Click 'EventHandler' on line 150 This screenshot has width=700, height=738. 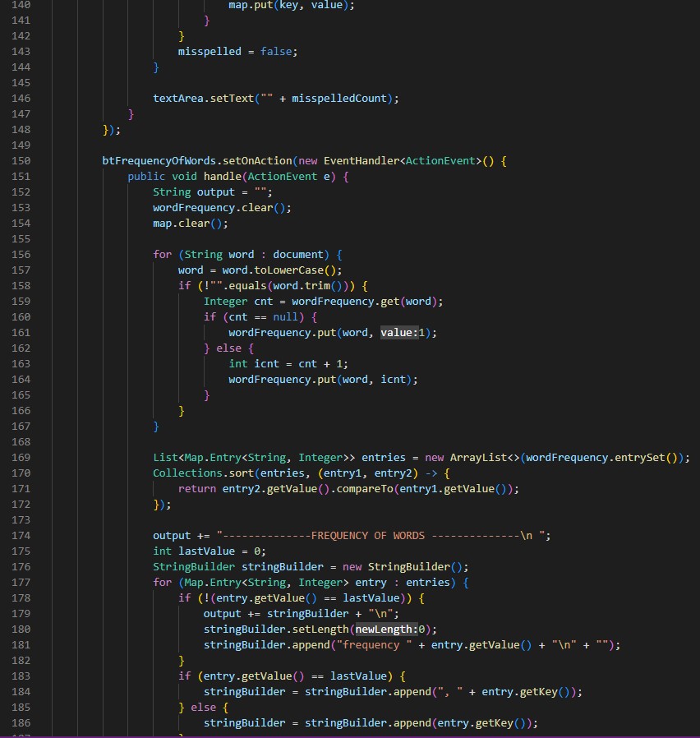(x=362, y=161)
